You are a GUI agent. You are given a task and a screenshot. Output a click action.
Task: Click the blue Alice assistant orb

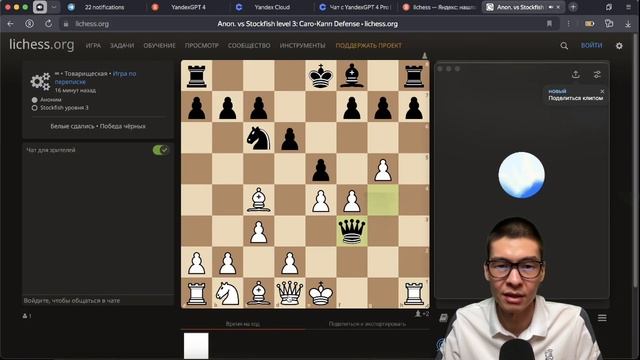(521, 175)
